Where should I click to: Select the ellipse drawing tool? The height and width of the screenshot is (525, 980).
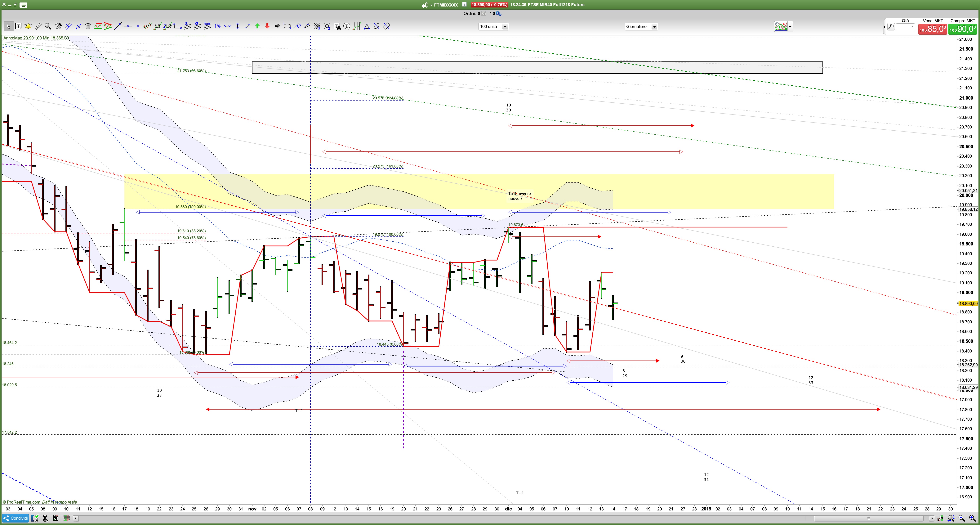[x=287, y=26]
